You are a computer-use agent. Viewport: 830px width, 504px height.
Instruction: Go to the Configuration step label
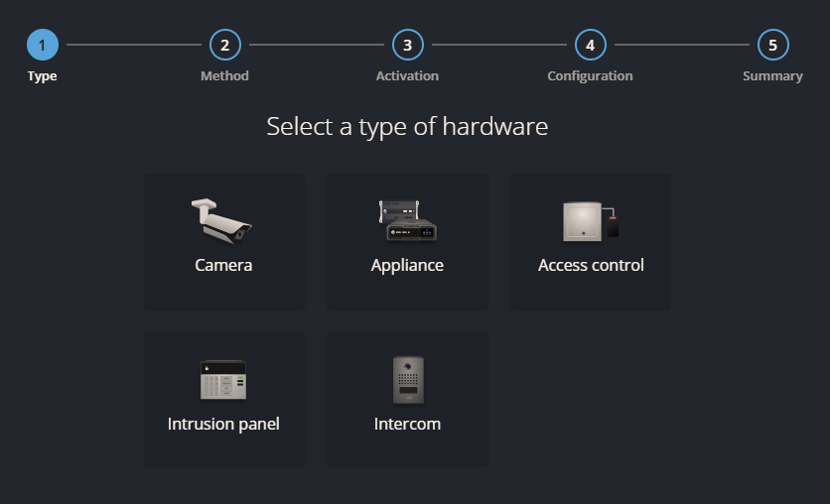pyautogui.click(x=590, y=76)
